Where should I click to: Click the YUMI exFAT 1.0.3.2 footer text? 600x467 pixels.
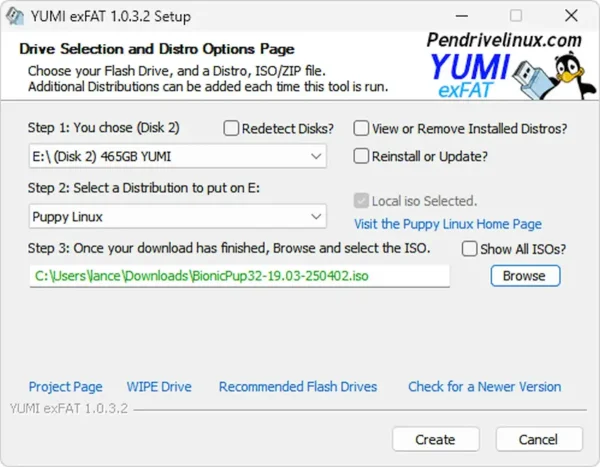coord(69,409)
